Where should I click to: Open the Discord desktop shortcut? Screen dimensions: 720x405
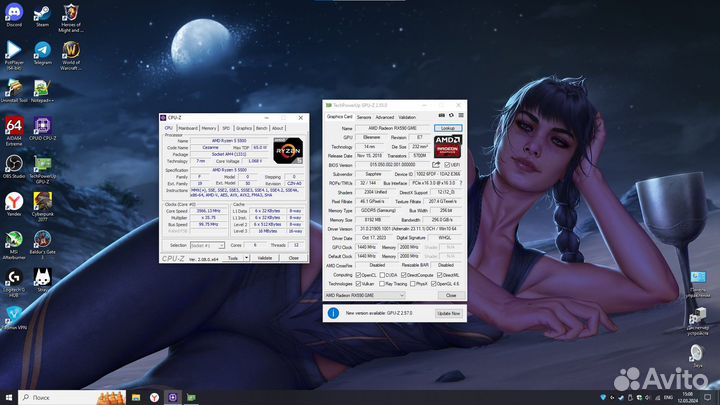[x=14, y=14]
